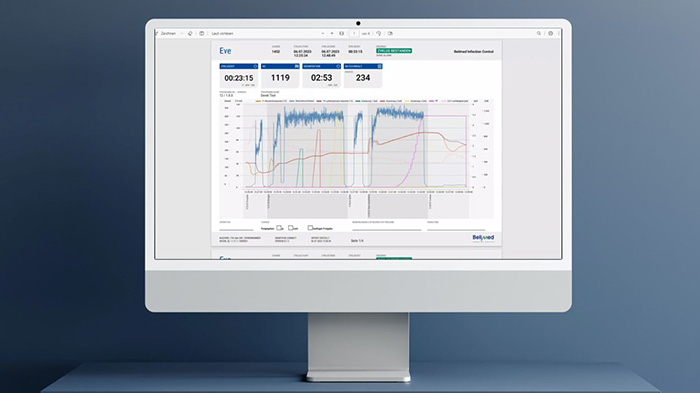Image resolution: width=700 pixels, height=393 pixels.
Task: Toggle the magenta legend series
Action: pos(433,101)
